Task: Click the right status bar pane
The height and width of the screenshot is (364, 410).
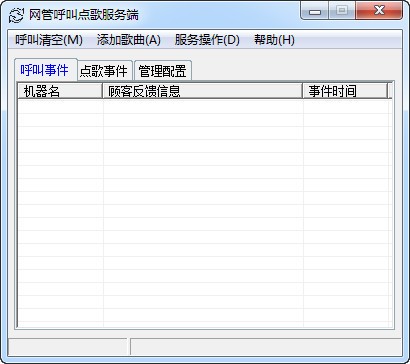Action: click(266, 347)
